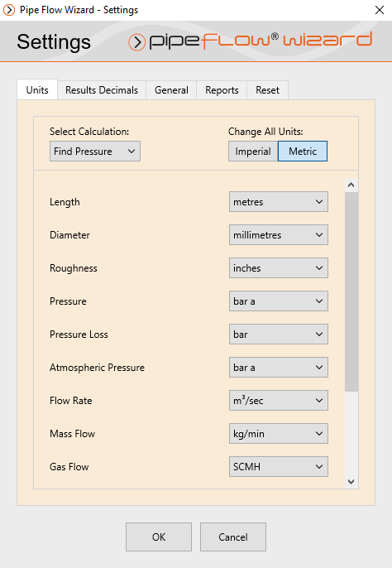Viewport: 392px width, 568px height.
Task: Open the Pressure units dropdown showing bar a
Action: [x=279, y=301]
